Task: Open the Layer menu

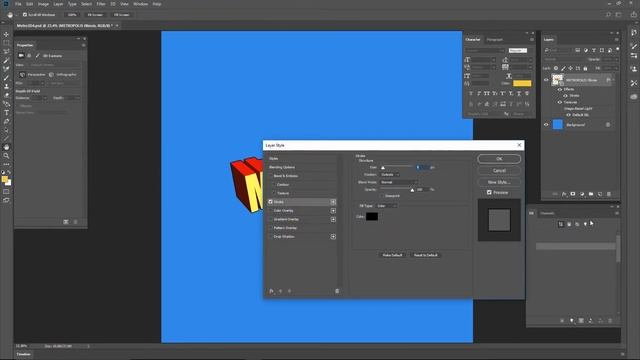Action: (58, 4)
